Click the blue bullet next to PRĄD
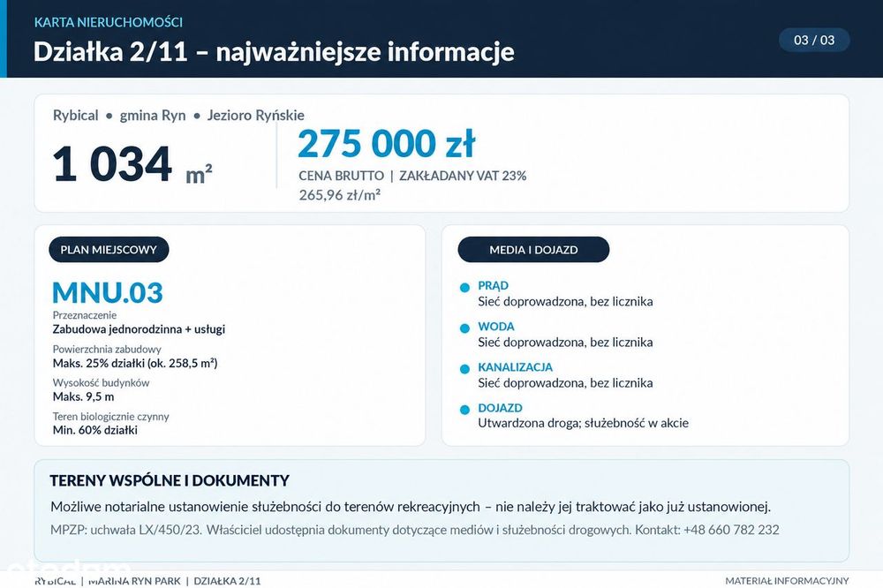Image resolution: width=883 pixels, height=588 pixels. [x=464, y=287]
